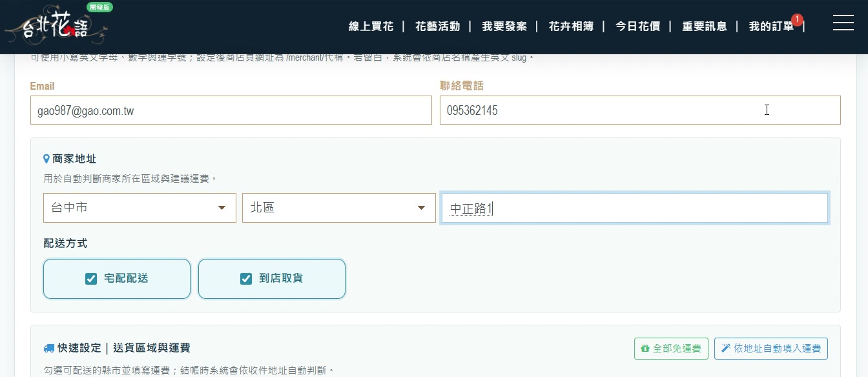
Task: Click the 快速設定｜送貨區域與運費 heading
Action: point(124,348)
